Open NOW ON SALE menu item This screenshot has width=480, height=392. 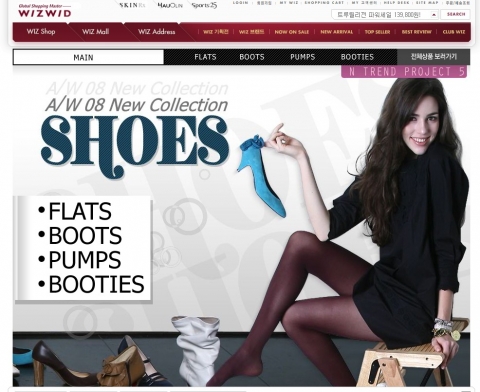click(292, 32)
